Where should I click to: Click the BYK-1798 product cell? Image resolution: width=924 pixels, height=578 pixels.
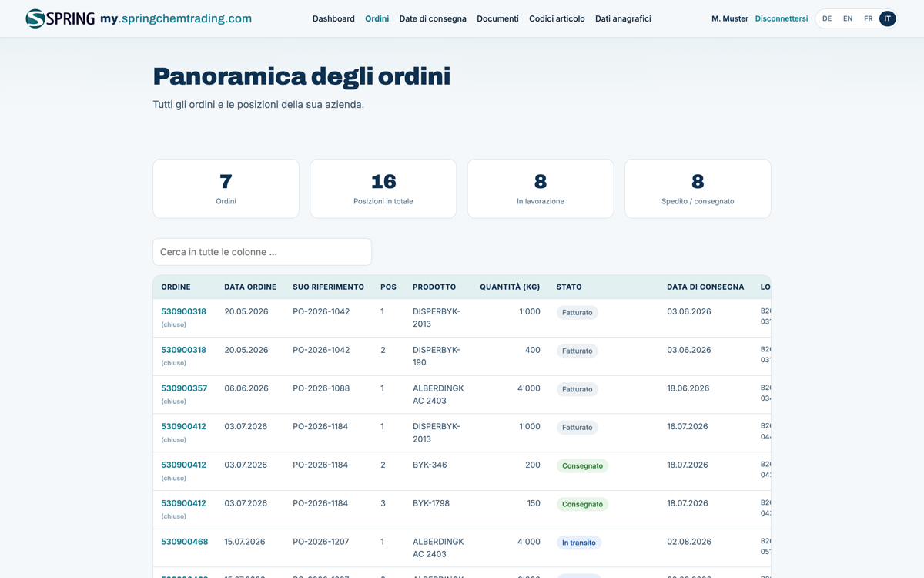click(x=431, y=503)
